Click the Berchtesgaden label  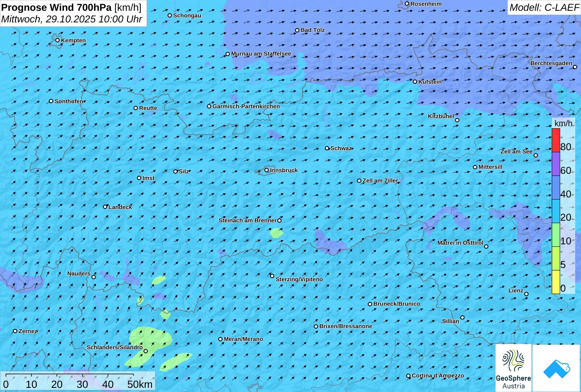551,63
